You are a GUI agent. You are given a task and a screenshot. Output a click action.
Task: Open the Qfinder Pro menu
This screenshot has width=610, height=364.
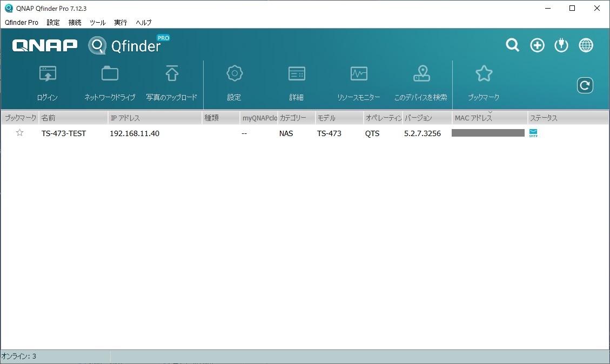pyautogui.click(x=22, y=23)
